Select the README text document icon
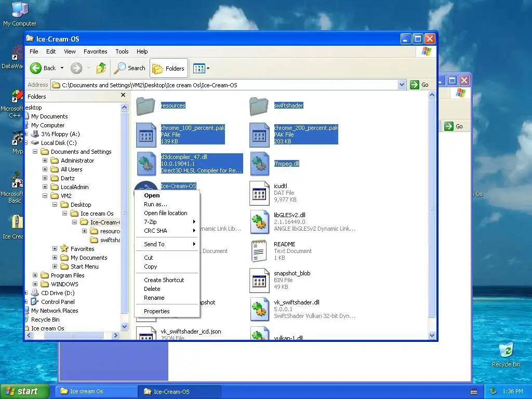The image size is (532, 399). 259,251
